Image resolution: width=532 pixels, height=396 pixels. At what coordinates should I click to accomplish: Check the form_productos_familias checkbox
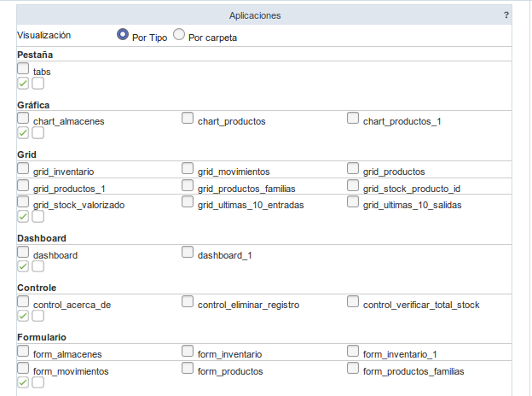353,369
